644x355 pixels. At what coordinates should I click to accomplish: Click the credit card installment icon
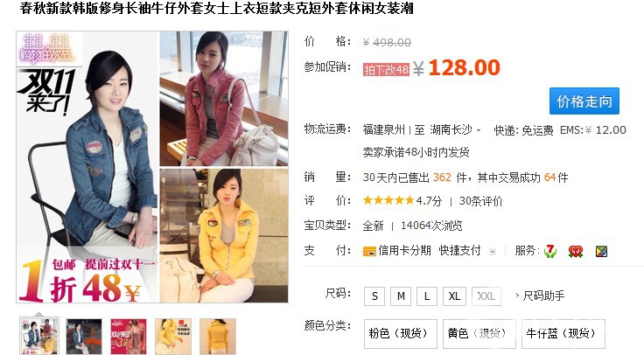(369, 251)
